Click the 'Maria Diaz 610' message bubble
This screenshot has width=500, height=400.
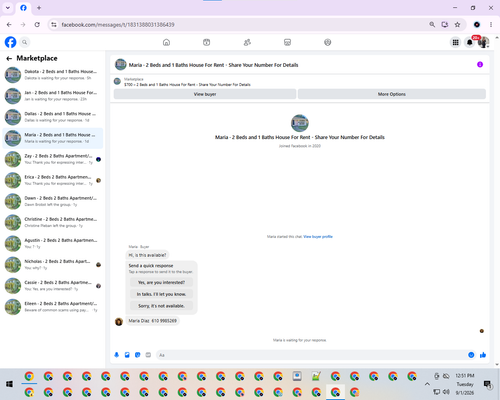(153, 321)
